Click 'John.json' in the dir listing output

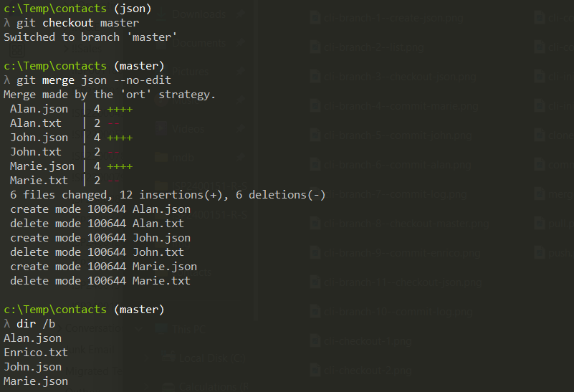point(32,367)
